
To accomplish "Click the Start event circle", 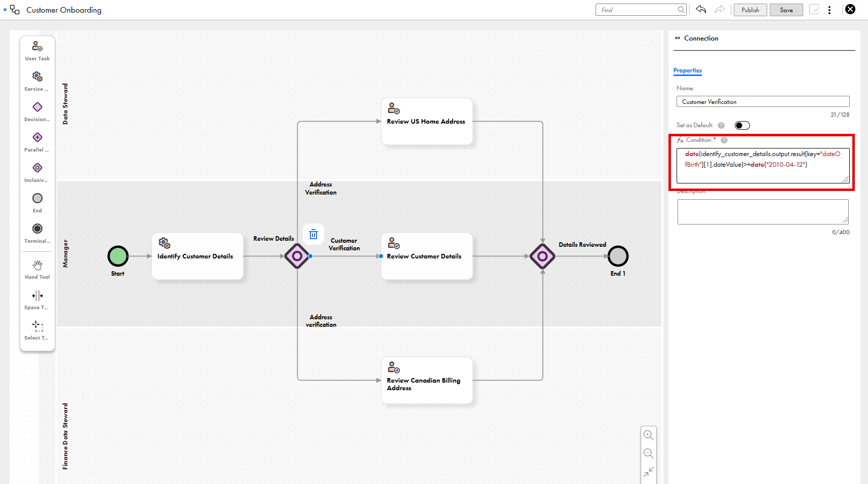I will 118,256.
